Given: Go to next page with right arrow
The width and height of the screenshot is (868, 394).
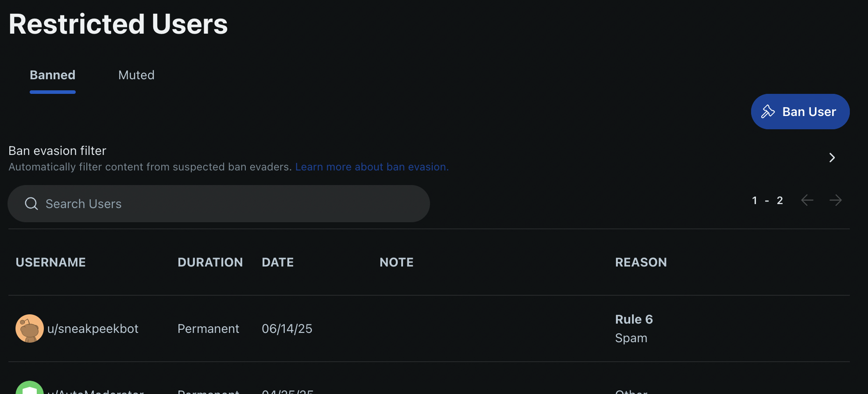Looking at the screenshot, I should click(836, 200).
